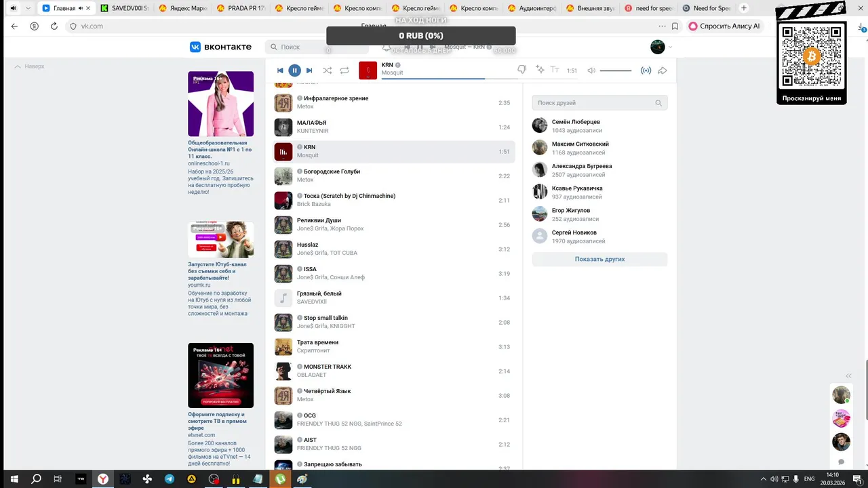Screen dimensions: 868x488
Task: Skip to the next track
Action: [x=309, y=70]
